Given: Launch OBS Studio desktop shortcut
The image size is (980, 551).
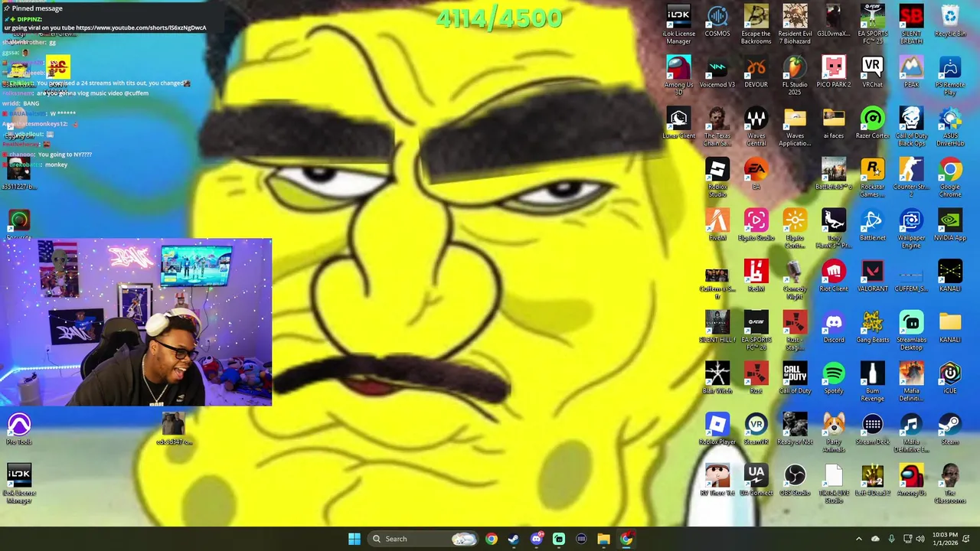Looking at the screenshot, I should (x=795, y=481).
